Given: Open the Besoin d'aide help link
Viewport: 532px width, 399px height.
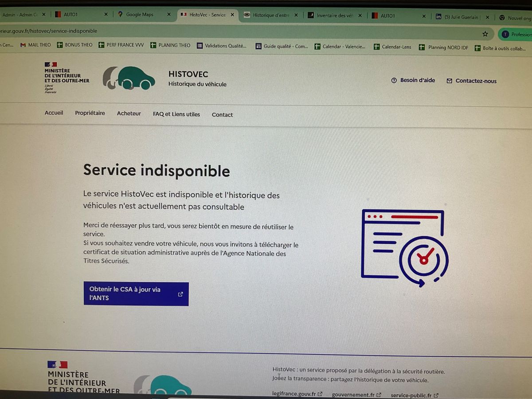Looking at the screenshot, I should [x=413, y=80].
